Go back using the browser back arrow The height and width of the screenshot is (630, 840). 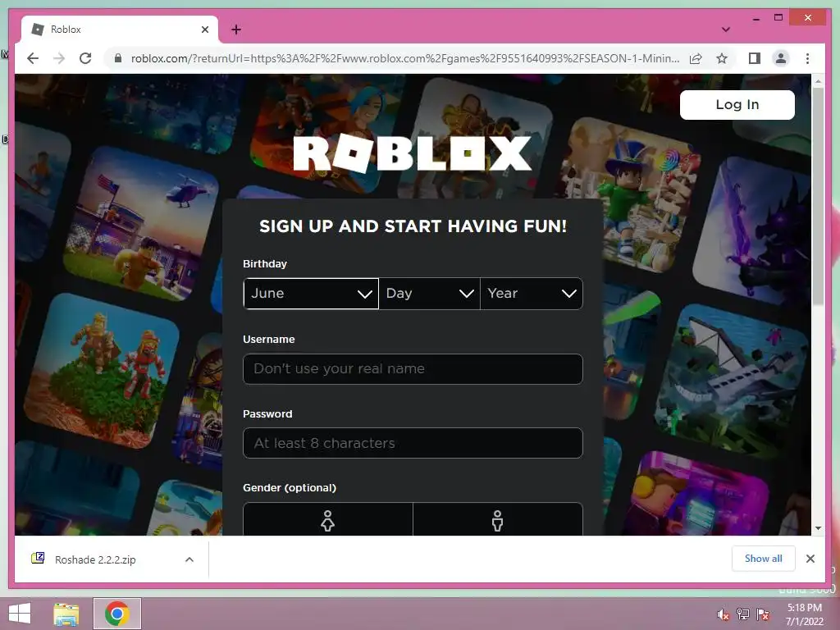(x=33, y=58)
